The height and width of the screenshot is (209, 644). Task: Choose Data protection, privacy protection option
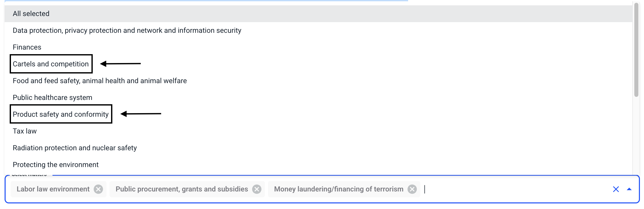pyautogui.click(x=127, y=31)
